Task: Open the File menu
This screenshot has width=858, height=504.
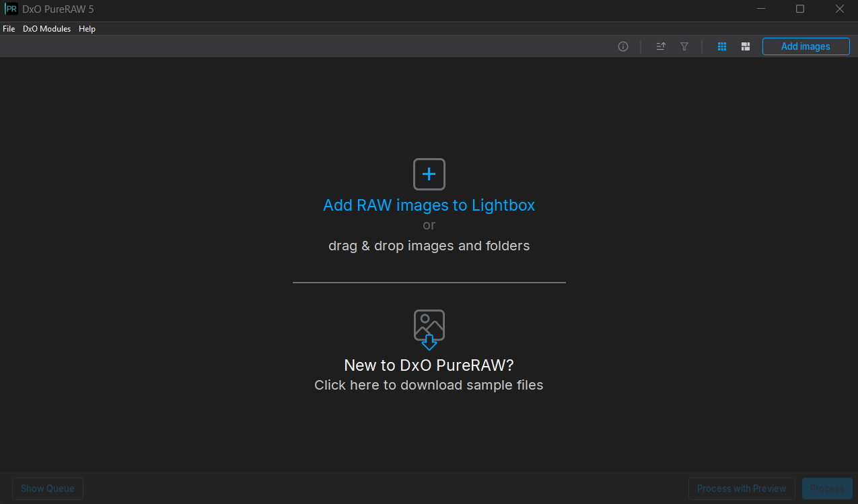Action: 9,29
